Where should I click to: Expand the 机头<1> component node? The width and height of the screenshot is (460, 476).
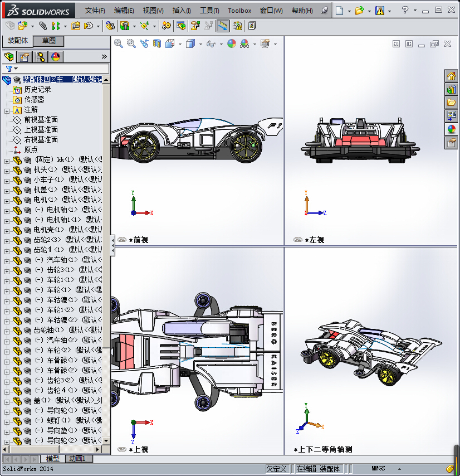click(7, 170)
